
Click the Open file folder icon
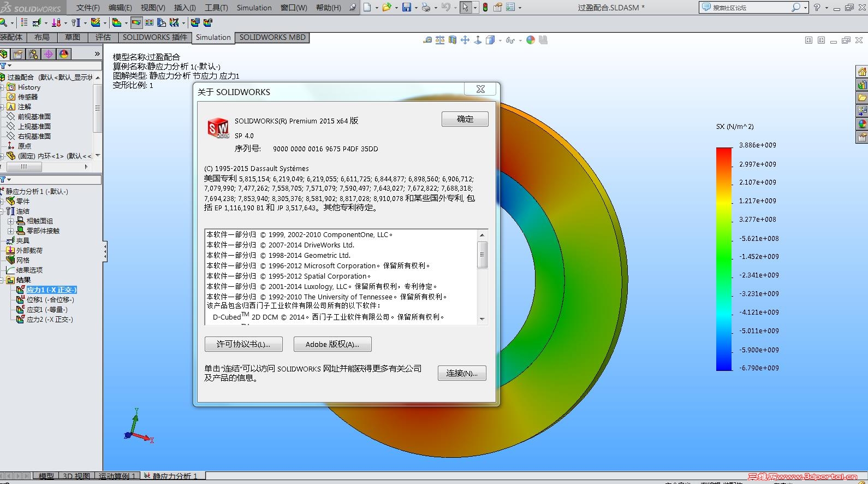[387, 8]
